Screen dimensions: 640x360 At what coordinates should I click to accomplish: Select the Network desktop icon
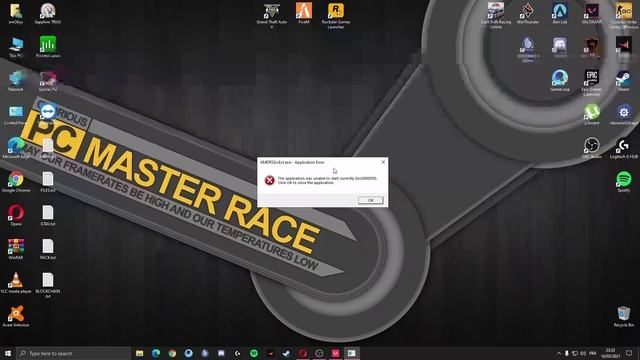point(16,80)
